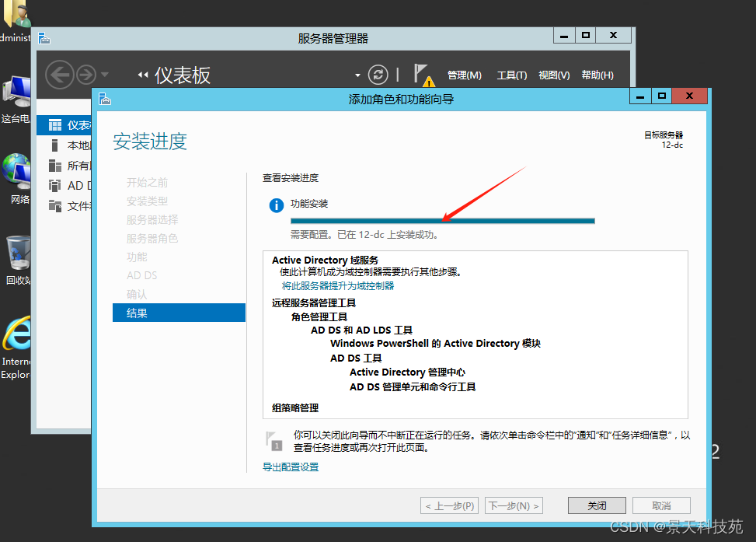The image size is (756, 542).
Task: Open the 工具(T) menu
Action: 511,75
